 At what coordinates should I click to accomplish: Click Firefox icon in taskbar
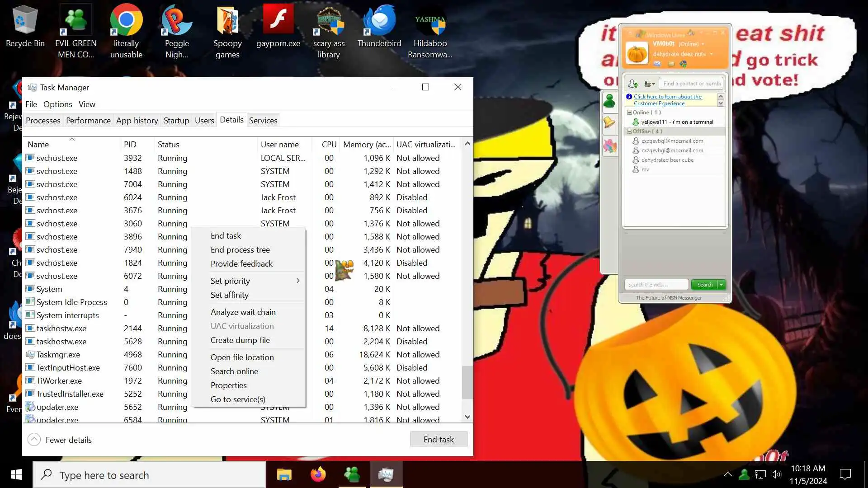pyautogui.click(x=318, y=474)
